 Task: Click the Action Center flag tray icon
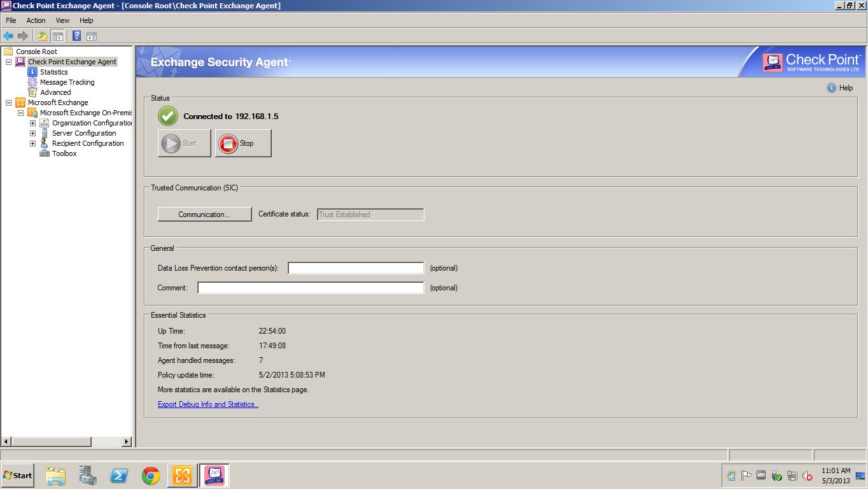coord(746,476)
